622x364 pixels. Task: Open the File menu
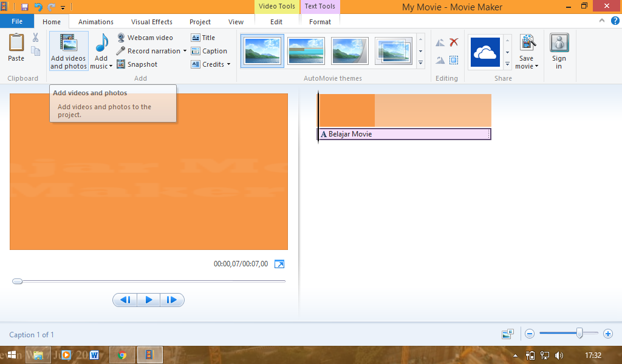coord(17,21)
